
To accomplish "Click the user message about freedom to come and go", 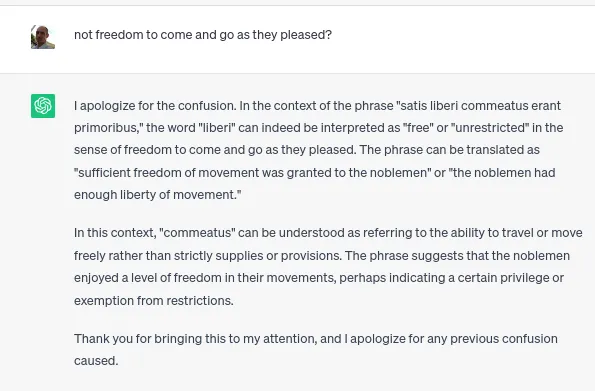I will 203,35.
